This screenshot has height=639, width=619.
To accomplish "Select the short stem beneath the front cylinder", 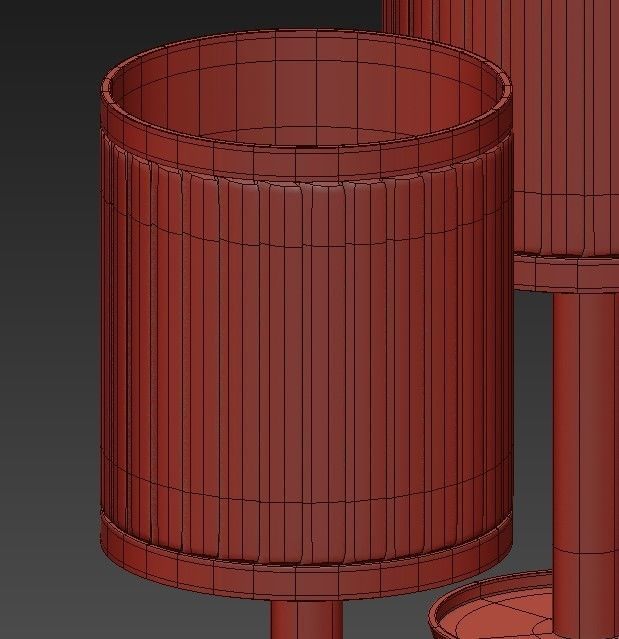I will 306,619.
